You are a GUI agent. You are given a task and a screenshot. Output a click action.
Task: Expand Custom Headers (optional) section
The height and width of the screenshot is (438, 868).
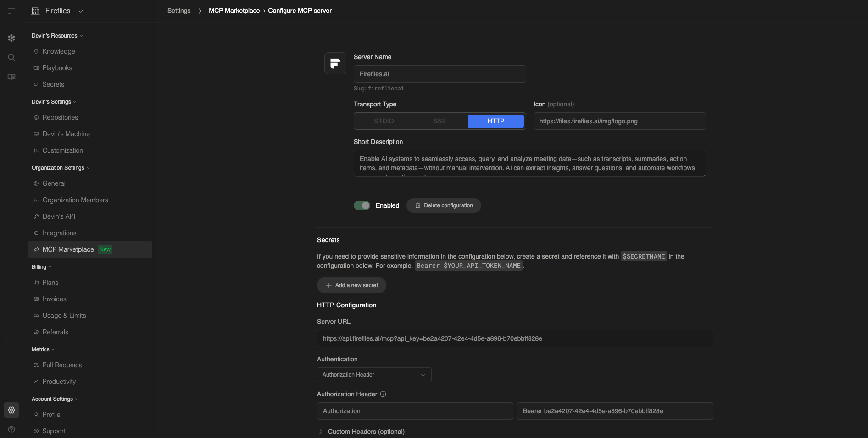[361, 432]
